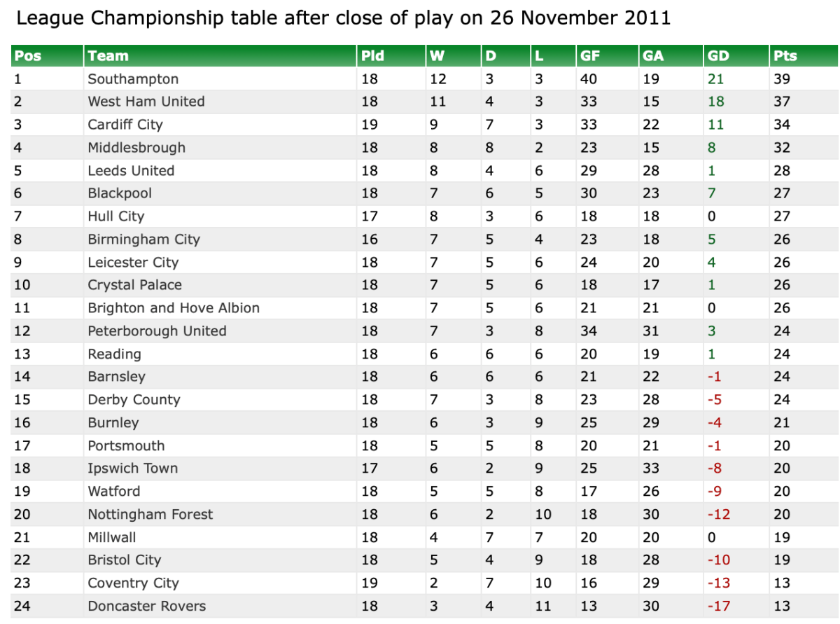840x624 pixels.
Task: Click on Brighton and Hove Albion
Action: [x=174, y=308]
